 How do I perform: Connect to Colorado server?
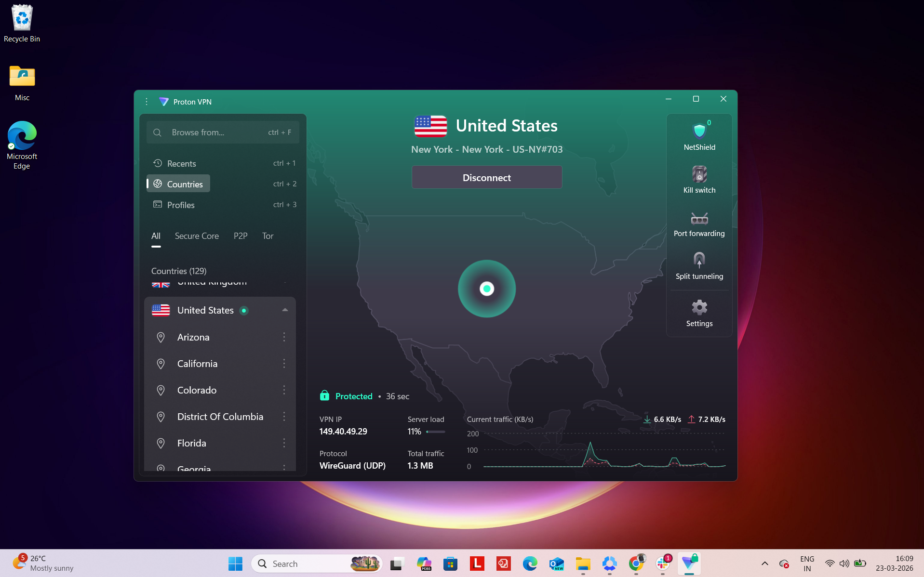(197, 390)
